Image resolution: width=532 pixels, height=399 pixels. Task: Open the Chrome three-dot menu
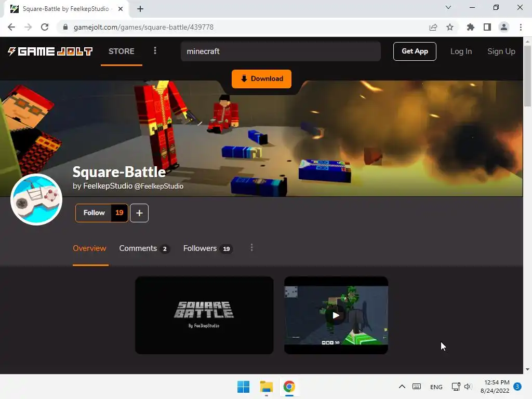[521, 27]
